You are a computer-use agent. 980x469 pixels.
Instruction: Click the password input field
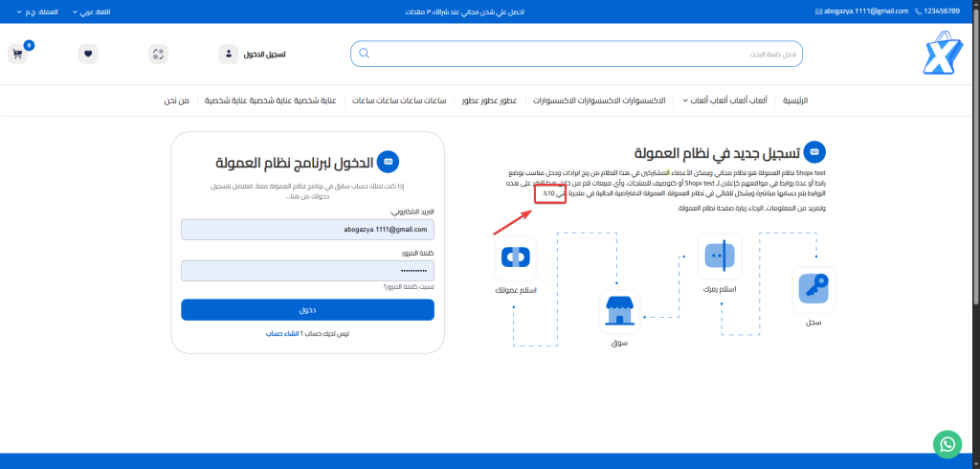[x=307, y=271]
